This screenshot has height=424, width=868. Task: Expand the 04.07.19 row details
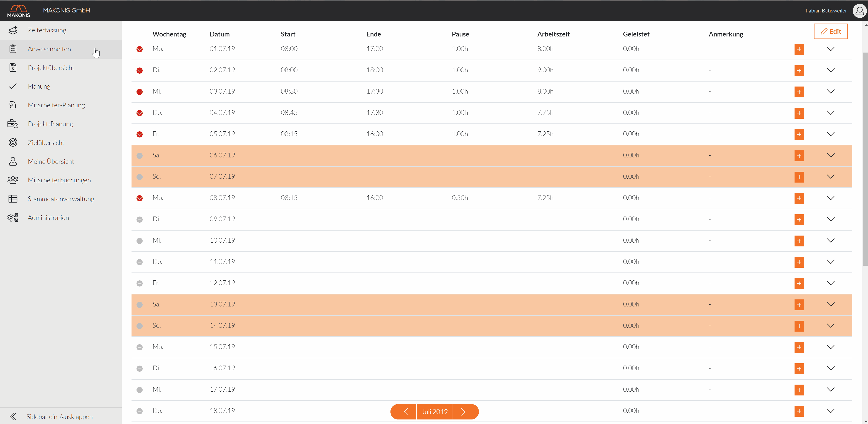831,113
